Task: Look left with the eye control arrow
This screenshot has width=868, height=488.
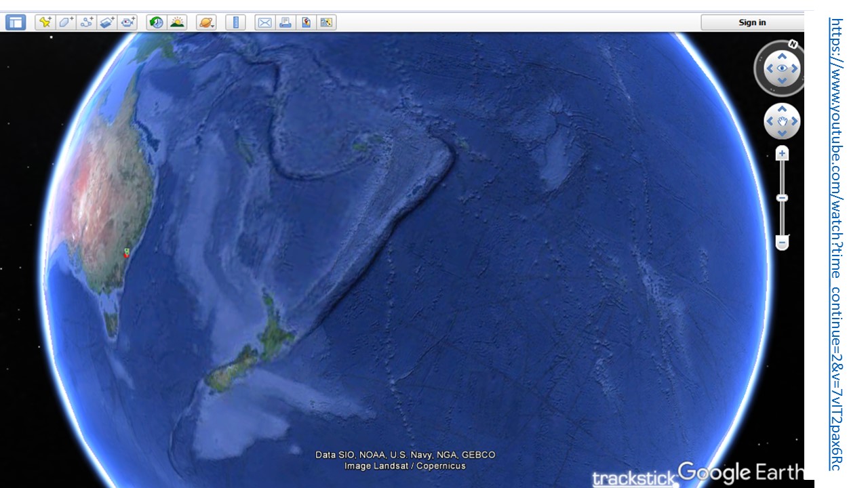Action: click(x=770, y=68)
